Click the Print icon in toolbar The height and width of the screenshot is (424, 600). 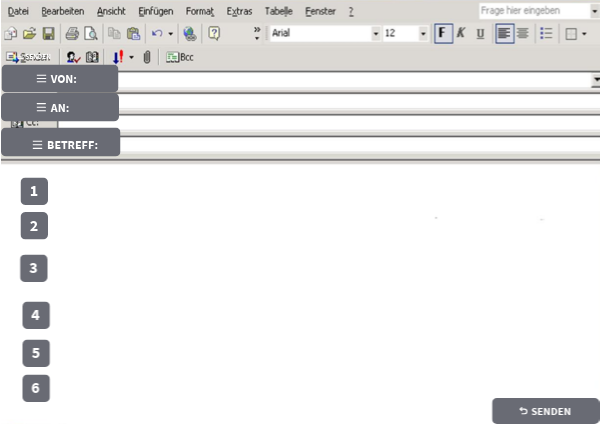click(73, 33)
